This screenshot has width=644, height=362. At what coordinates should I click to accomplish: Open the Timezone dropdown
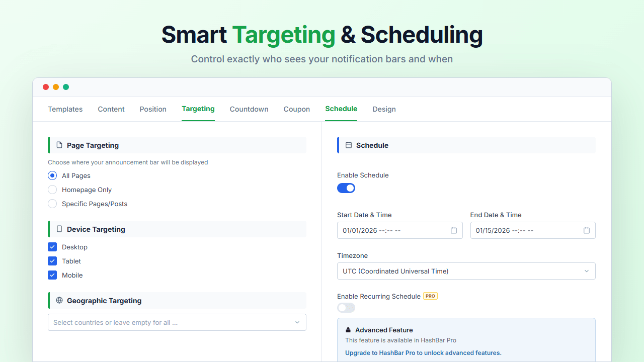pyautogui.click(x=466, y=270)
